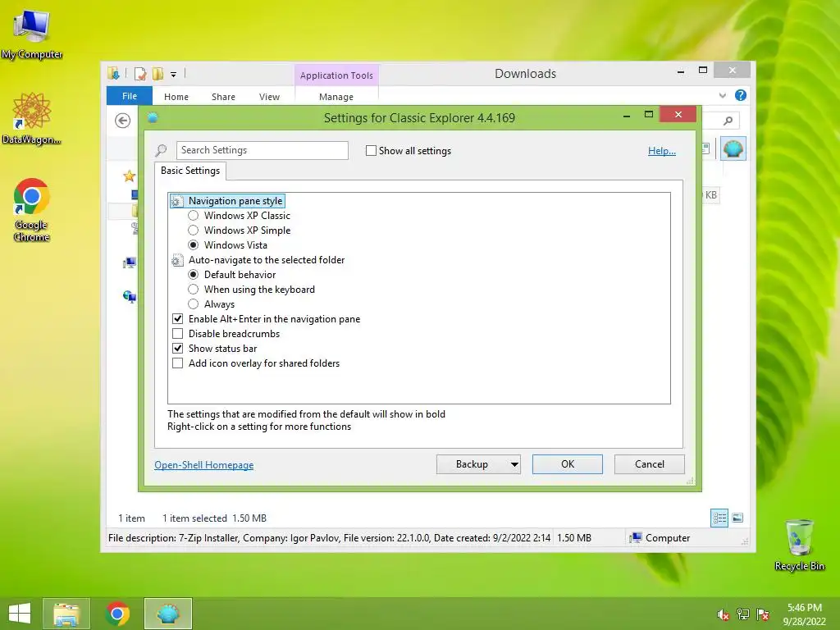The image size is (840, 630).
Task: Click the Downloads folder icon in the title bar
Action: point(113,73)
